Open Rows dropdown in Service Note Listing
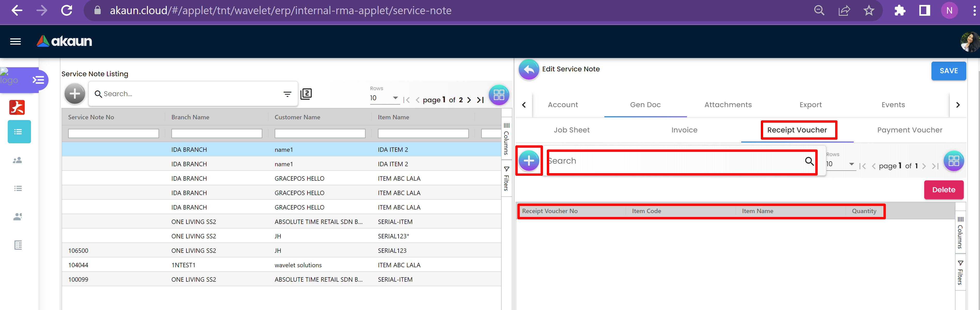This screenshot has width=980, height=310. point(395,98)
